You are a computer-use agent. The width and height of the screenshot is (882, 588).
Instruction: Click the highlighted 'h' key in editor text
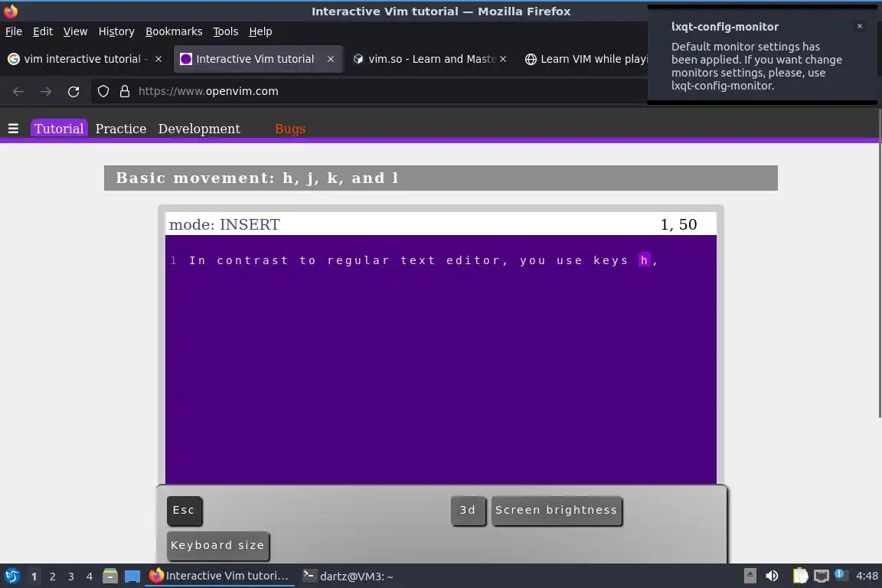tap(643, 260)
